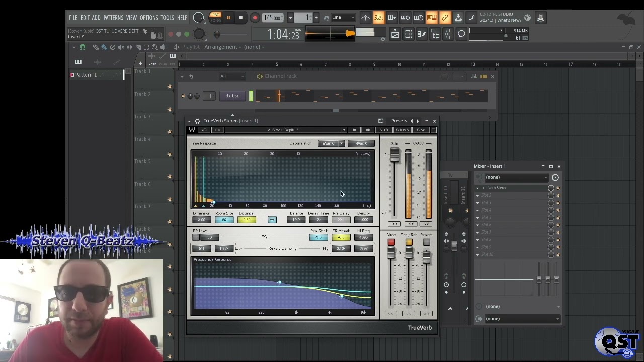Viewport: 644px width, 362px height.
Task: Toggle the link-to-controller chain icon
Action: [445, 18]
